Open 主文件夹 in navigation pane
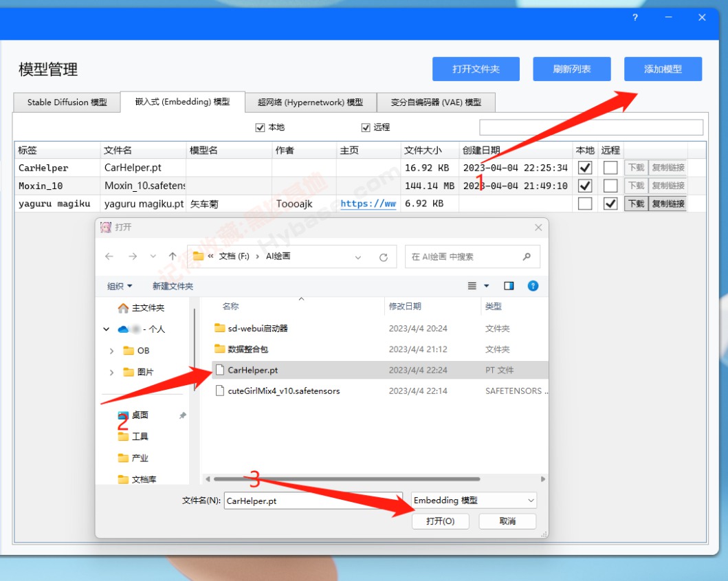728x581 pixels. point(142,307)
